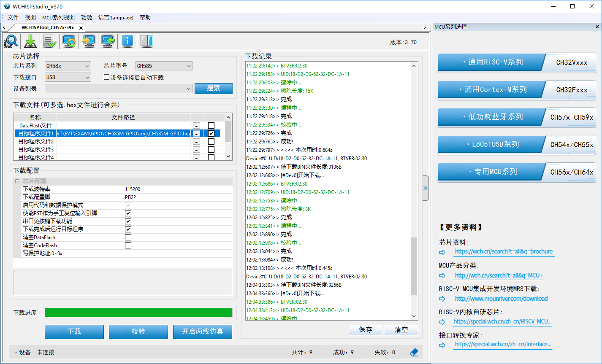Click the download log vertical scrollbar thumb
This screenshot has height=364, width=602.
click(414, 266)
